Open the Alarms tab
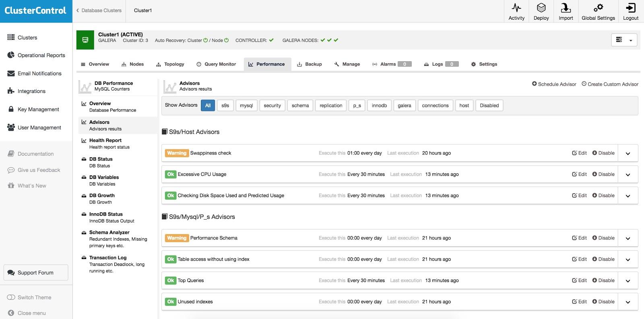Image resolution: width=644 pixels, height=319 pixels. tap(392, 64)
